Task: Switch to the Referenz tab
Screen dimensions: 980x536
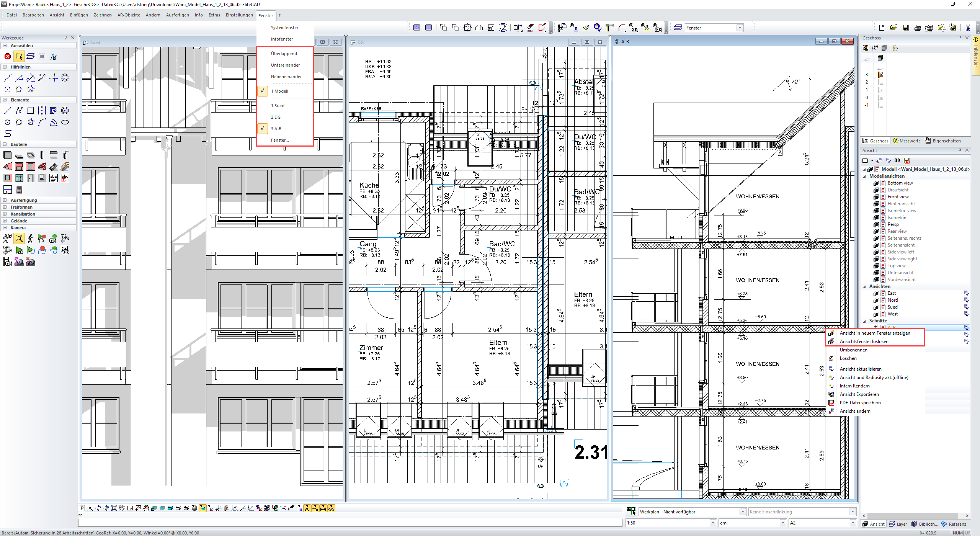Action: click(954, 524)
